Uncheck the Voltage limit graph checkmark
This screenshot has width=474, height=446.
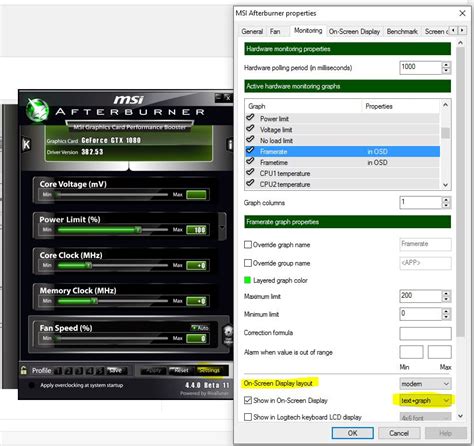pyautogui.click(x=250, y=129)
